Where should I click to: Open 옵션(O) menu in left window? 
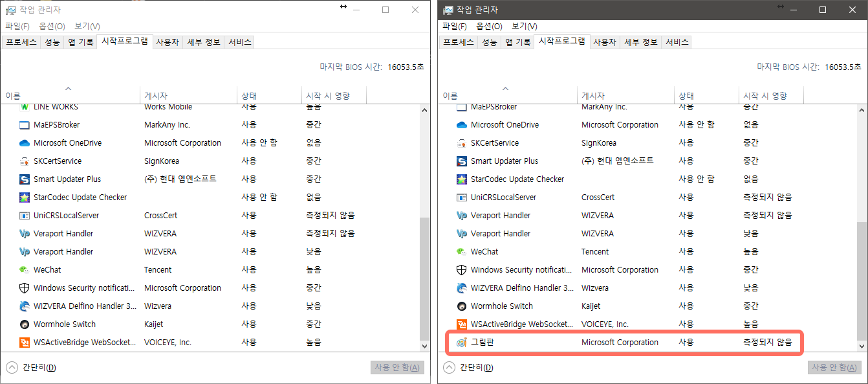52,27
